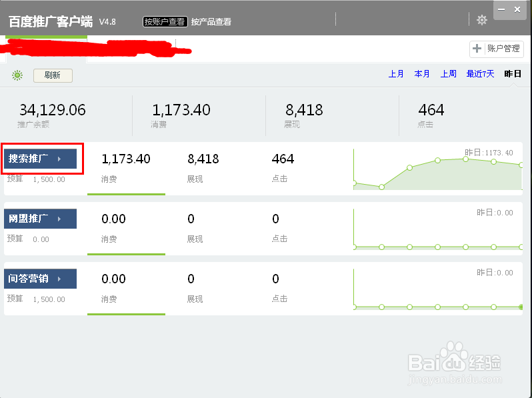532x398 pixels.
Task: Click 网盟推广 budget 0.00
Action: pyautogui.click(x=41, y=239)
